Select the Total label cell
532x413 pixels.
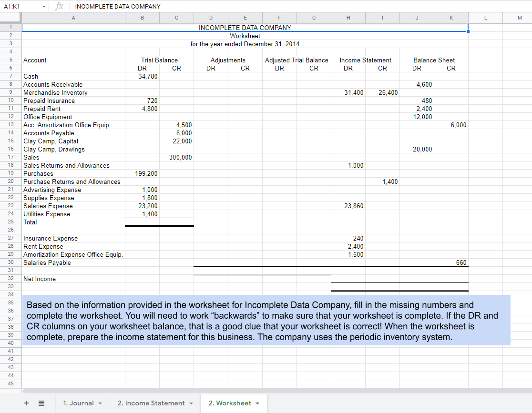[30, 222]
